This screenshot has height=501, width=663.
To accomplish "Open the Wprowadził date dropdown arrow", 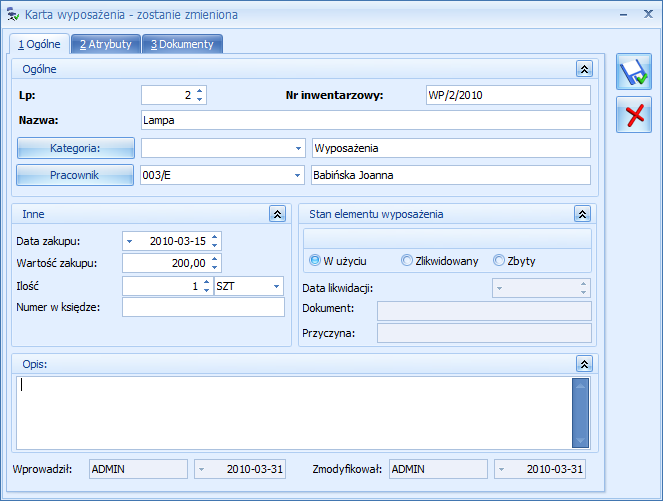I will 202,469.
